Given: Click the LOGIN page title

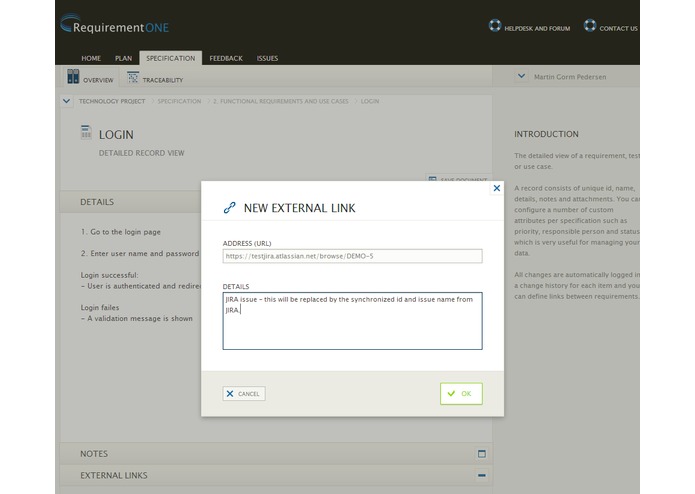Looking at the screenshot, I should (x=116, y=135).
